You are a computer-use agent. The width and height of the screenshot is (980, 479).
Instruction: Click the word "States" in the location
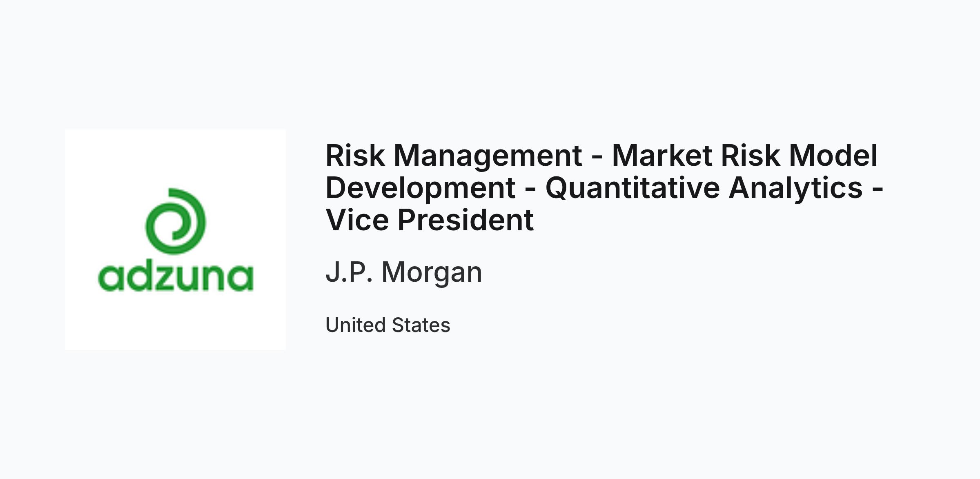coord(421,325)
